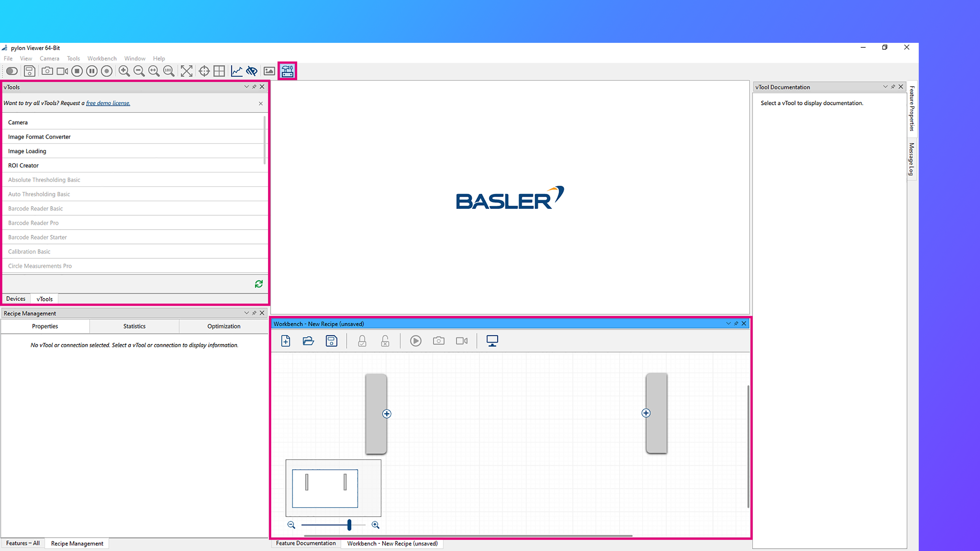
Task: Select the continuous video recording icon
Action: pos(61,71)
